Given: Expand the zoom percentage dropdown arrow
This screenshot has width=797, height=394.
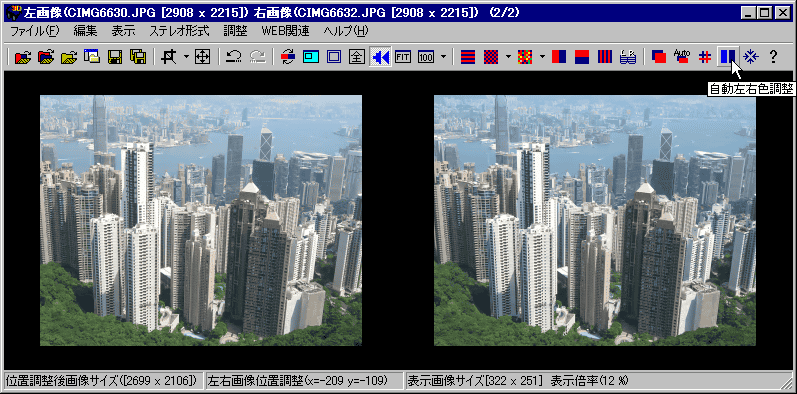Looking at the screenshot, I should pyautogui.click(x=444, y=57).
